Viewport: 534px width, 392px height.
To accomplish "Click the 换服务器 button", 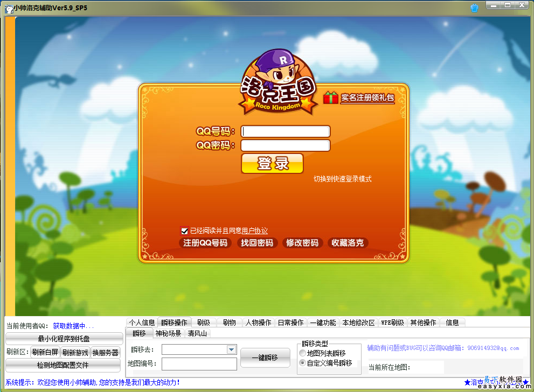I will click(x=106, y=353).
